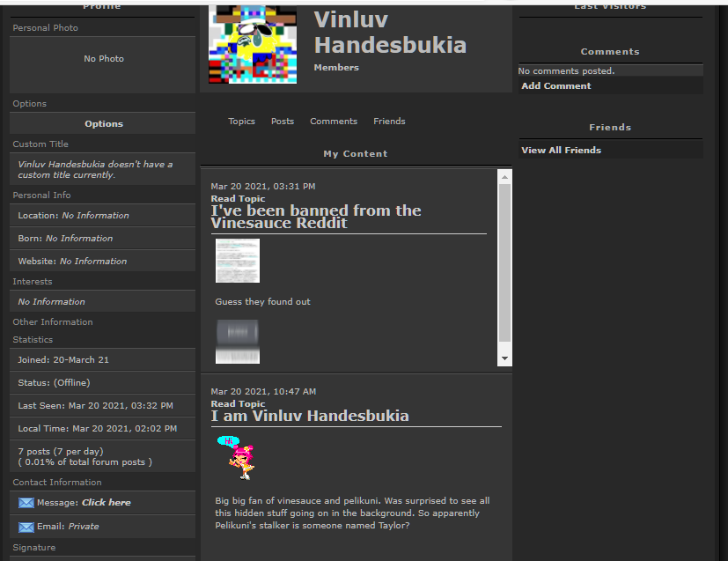Click scrollbar down arrow in first post

pos(504,358)
